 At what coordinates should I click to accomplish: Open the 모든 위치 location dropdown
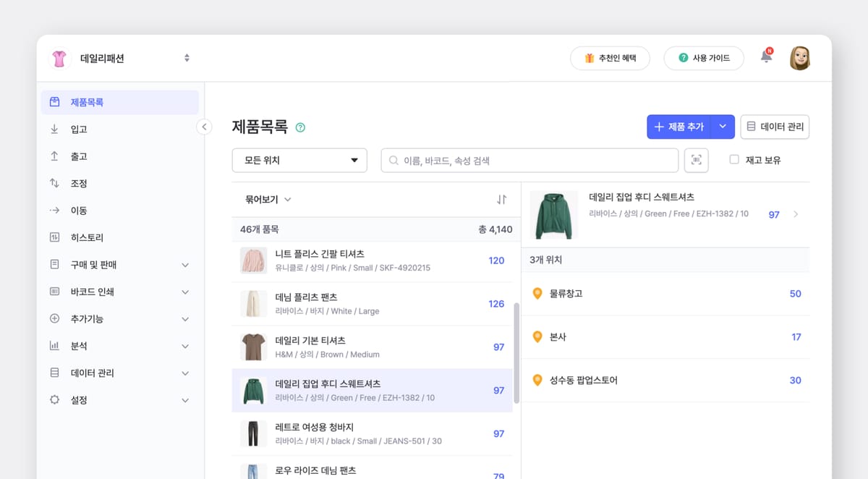pyautogui.click(x=299, y=160)
